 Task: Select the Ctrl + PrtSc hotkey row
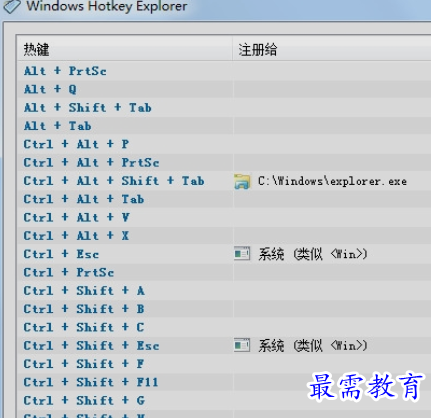[x=224, y=273]
